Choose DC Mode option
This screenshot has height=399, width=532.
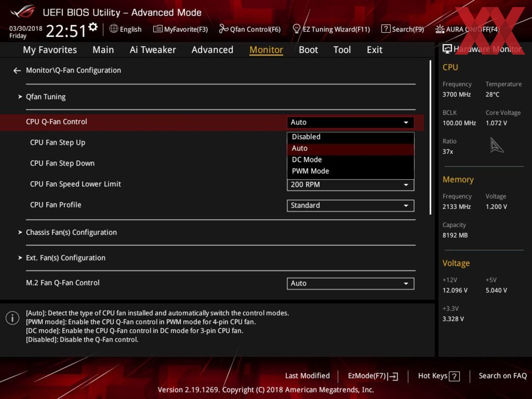tap(350, 160)
